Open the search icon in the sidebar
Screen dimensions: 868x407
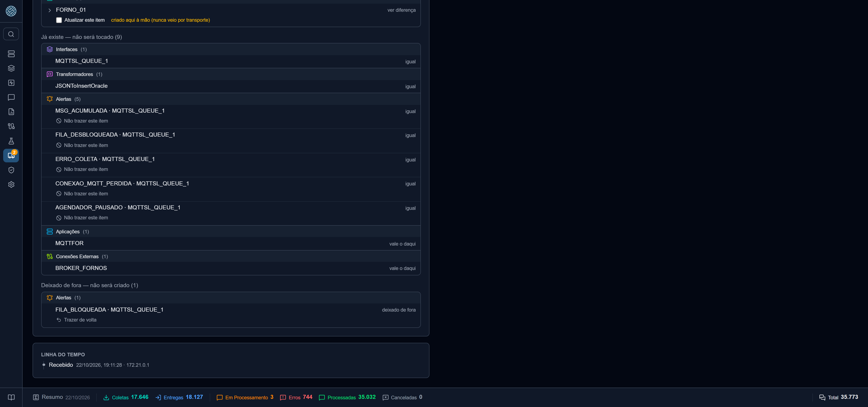tap(11, 34)
